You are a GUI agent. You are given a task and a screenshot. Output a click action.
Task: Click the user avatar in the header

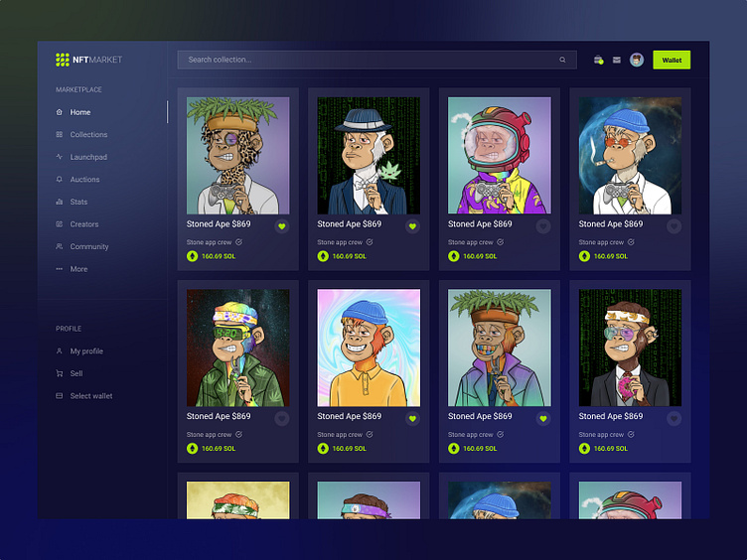tap(637, 60)
